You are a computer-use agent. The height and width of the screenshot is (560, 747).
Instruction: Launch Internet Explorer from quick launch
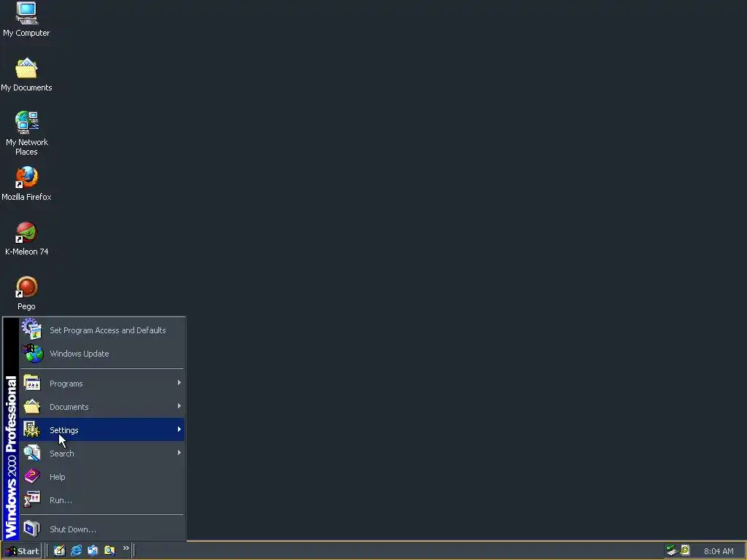coord(76,551)
